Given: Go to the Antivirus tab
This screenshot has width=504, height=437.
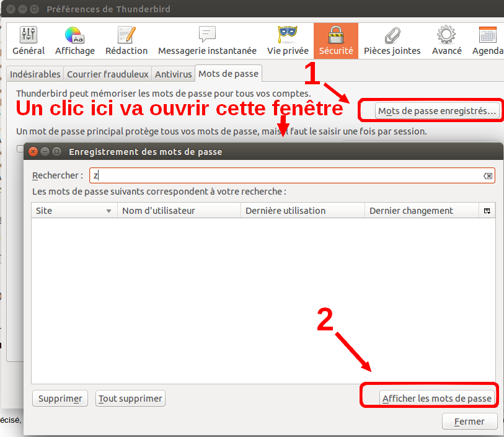Looking at the screenshot, I should [x=173, y=74].
